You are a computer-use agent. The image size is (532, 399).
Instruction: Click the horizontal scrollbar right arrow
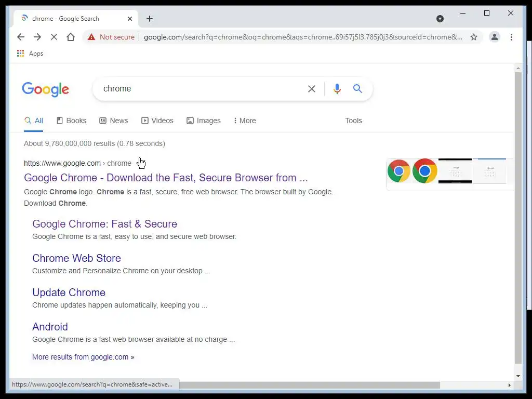(x=509, y=385)
